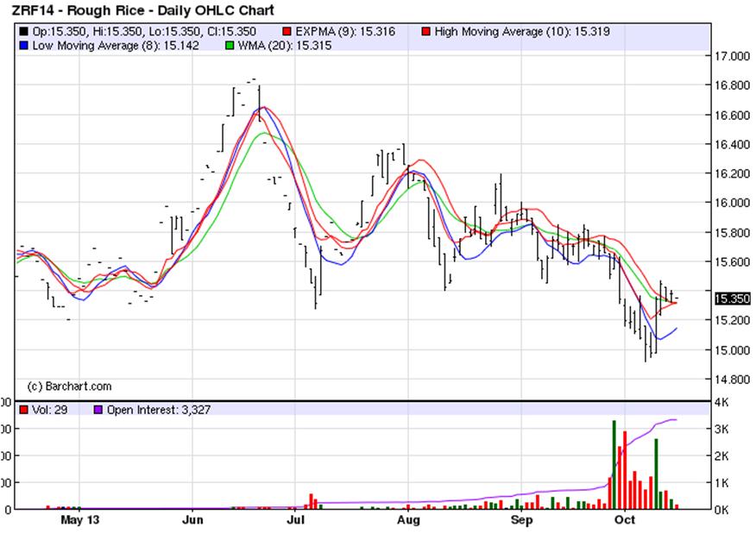Click the red Vol legend swatch
This screenshot has height=553, width=756.
[22, 411]
